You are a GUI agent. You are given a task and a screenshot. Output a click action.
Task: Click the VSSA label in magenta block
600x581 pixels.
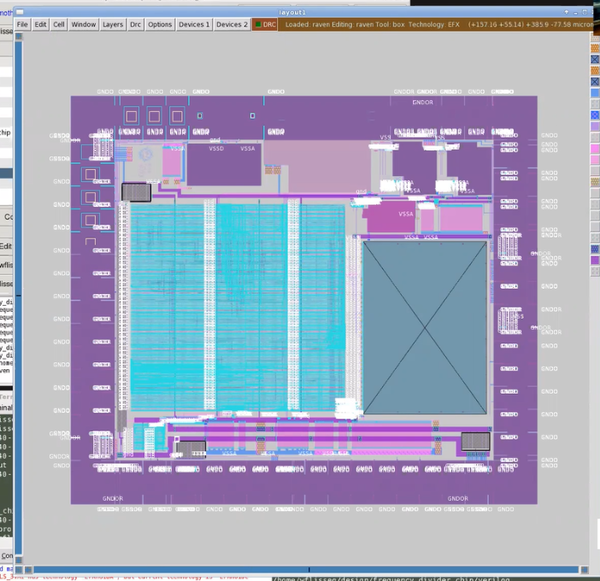pyautogui.click(x=406, y=214)
